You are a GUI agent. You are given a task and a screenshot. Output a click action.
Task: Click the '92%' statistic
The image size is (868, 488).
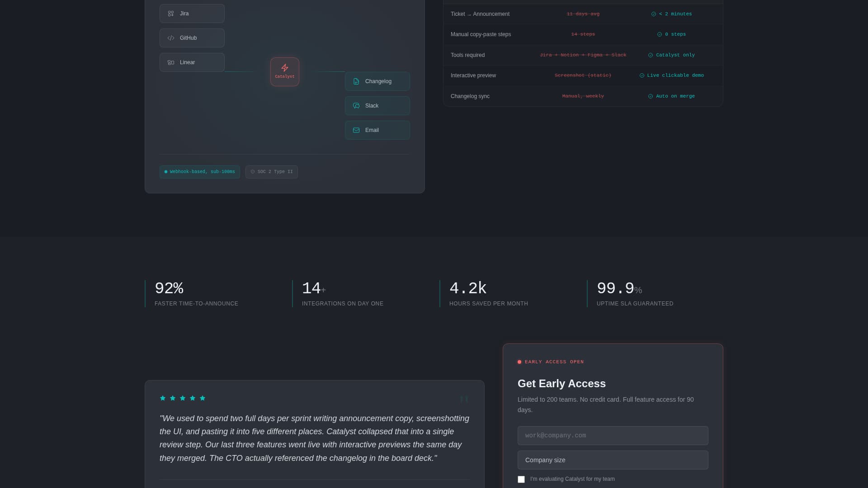pos(169,288)
